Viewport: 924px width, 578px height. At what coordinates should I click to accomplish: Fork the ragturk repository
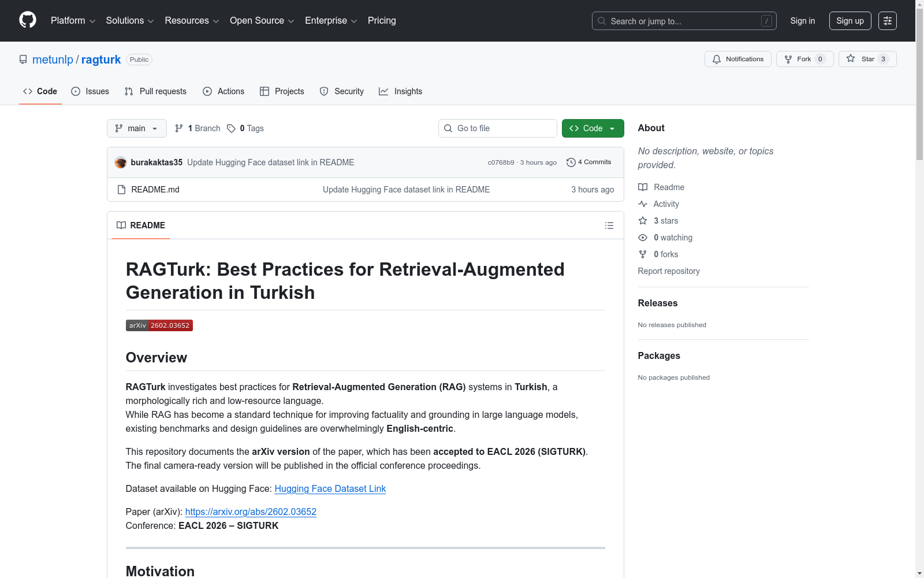[x=805, y=59]
